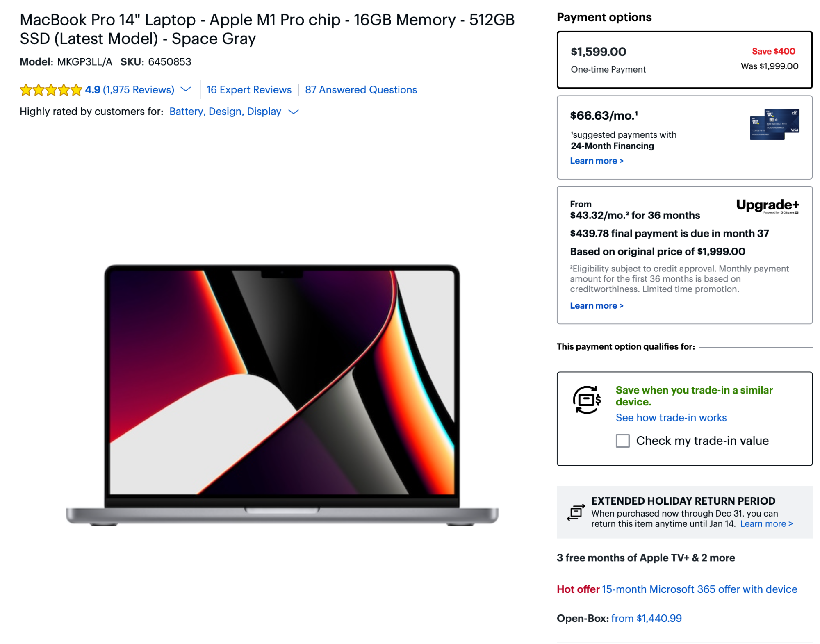Click the MacBook Pro product image
The height and width of the screenshot is (644, 820).
282,395
